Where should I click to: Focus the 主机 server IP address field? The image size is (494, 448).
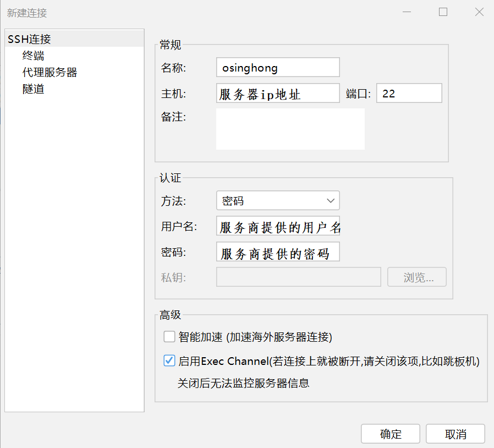click(278, 94)
